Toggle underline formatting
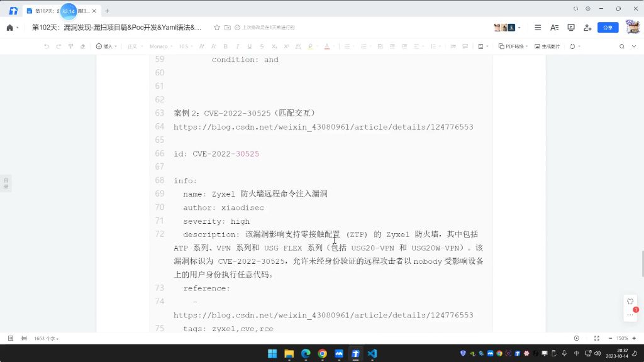 249,47
